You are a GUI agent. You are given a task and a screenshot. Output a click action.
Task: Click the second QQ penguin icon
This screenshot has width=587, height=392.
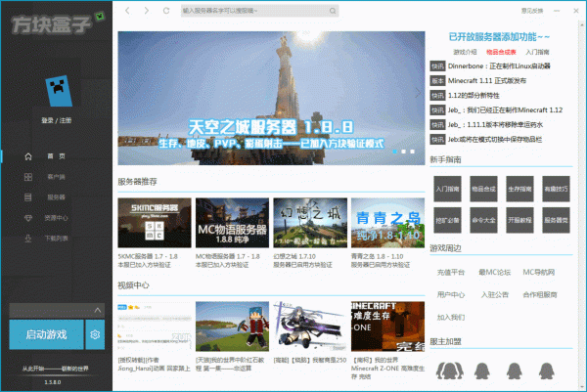[481, 370]
